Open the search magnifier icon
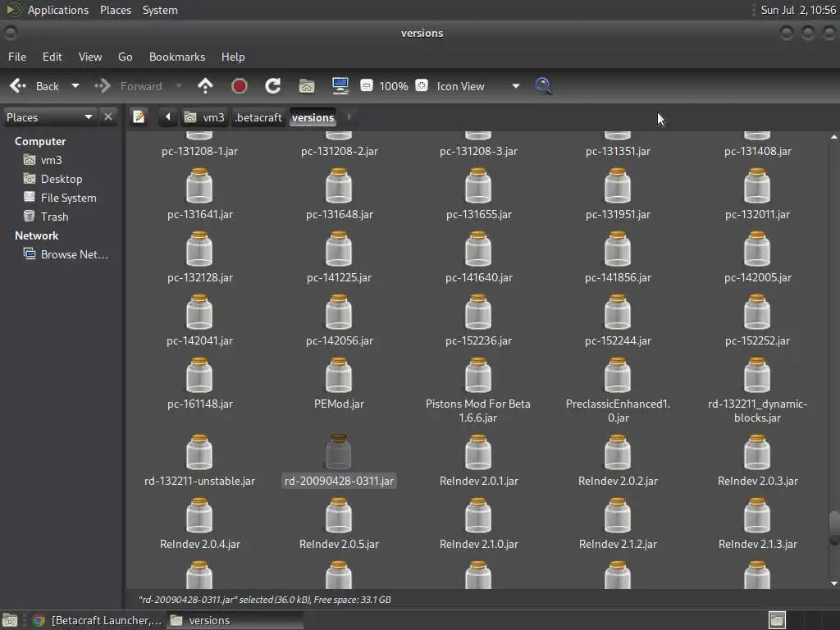This screenshot has height=630, width=840. tap(543, 85)
